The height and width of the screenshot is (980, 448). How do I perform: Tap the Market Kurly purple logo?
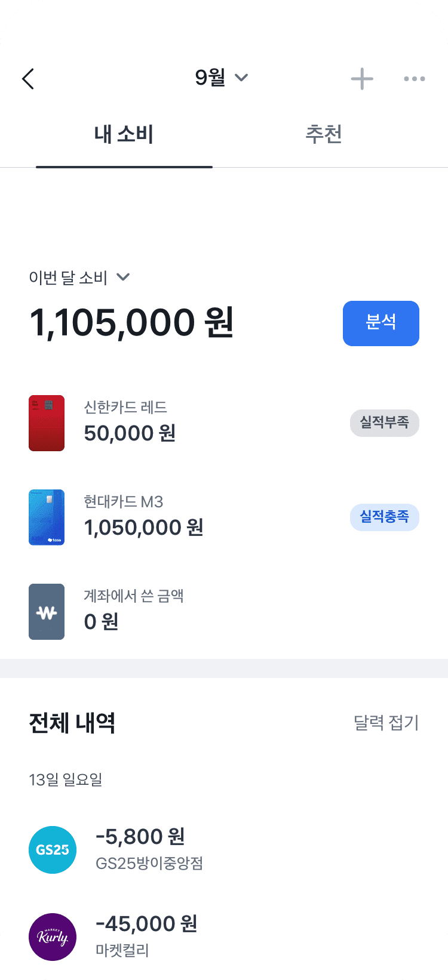53,936
